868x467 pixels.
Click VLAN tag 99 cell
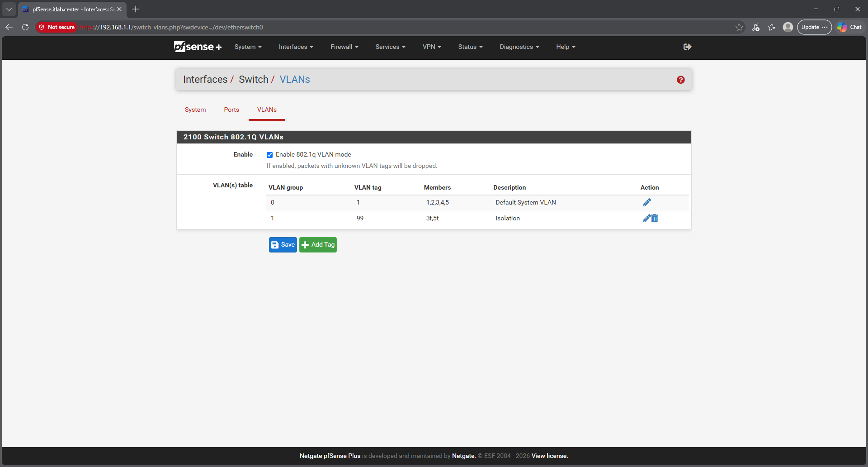tap(360, 219)
